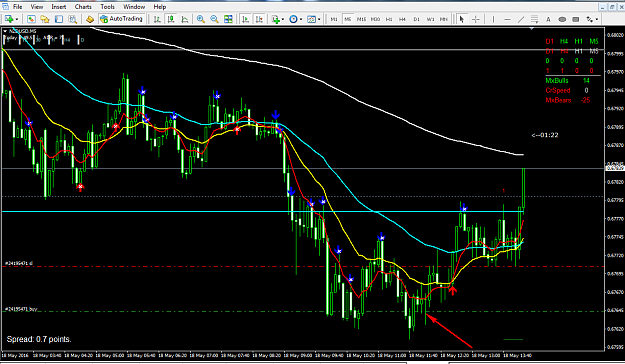Show the Market Watch panel
625x364 pixels.
[x=31, y=19]
